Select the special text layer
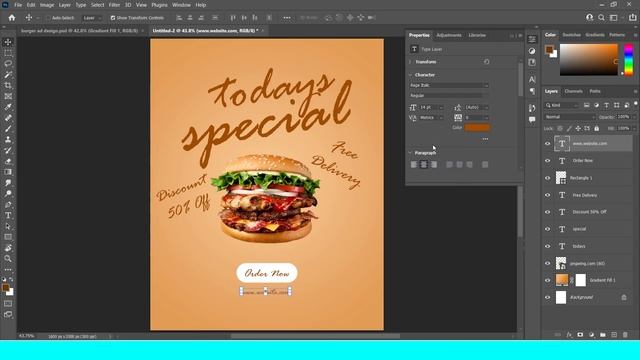This screenshot has height=360, width=640. click(x=588, y=229)
